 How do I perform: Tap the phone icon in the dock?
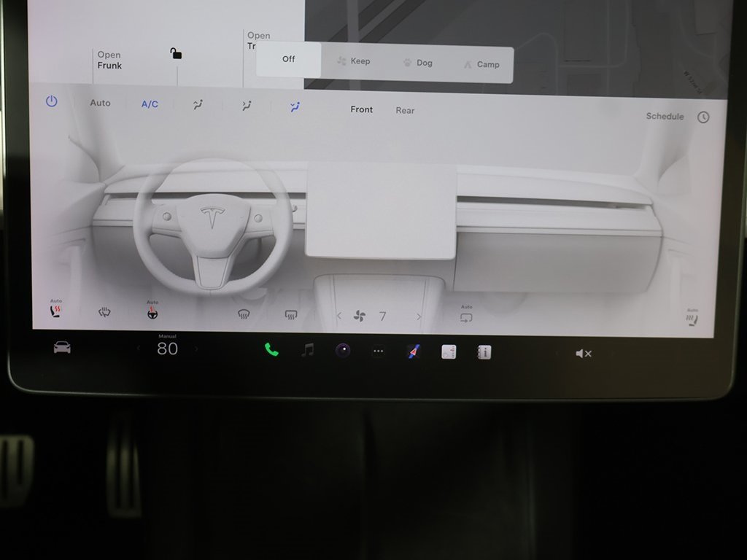(271, 351)
